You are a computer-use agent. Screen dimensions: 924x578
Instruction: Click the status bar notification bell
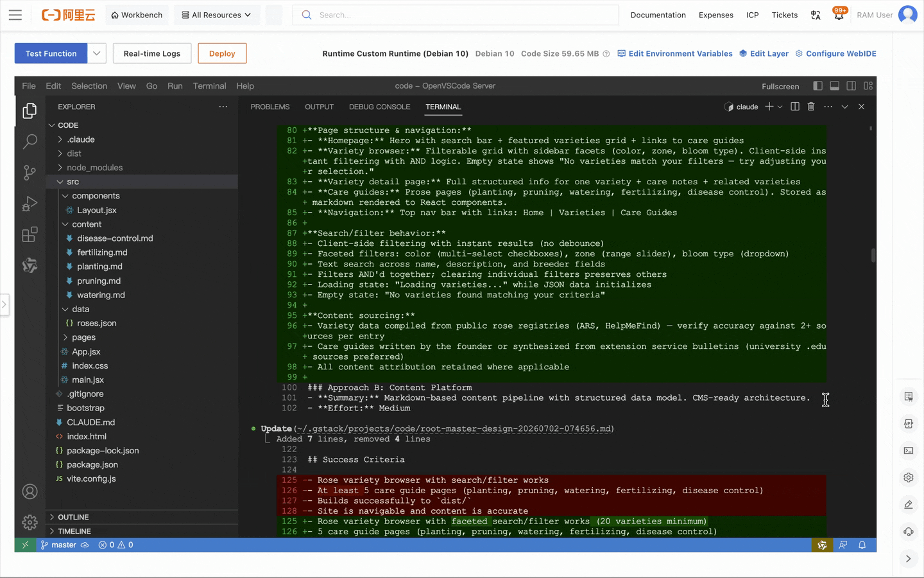(x=862, y=545)
